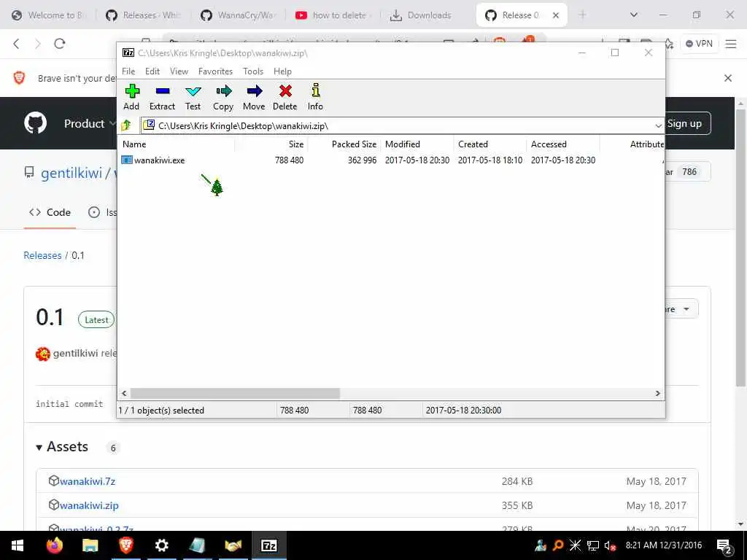The image size is (747, 560).
Task: Open 7-Zip View menu
Action: pos(179,71)
